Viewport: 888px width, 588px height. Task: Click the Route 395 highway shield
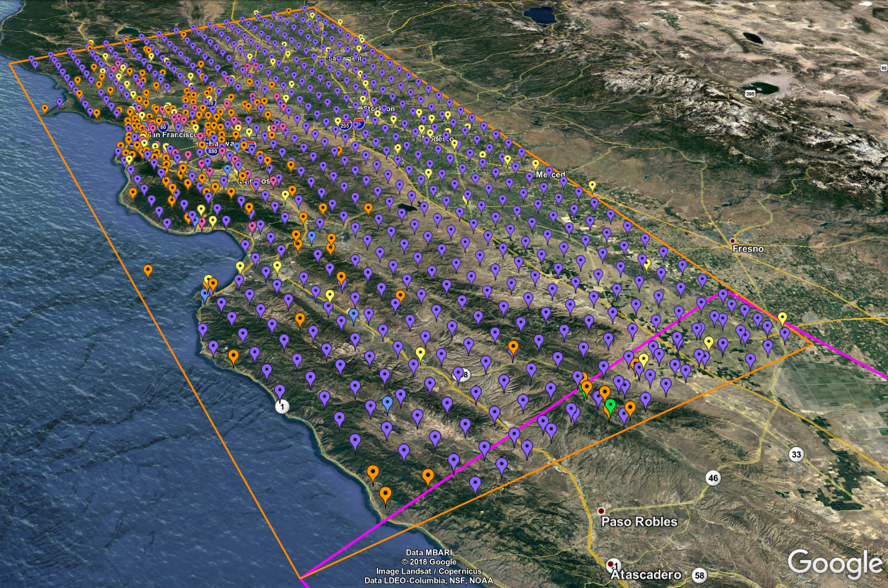(751, 93)
